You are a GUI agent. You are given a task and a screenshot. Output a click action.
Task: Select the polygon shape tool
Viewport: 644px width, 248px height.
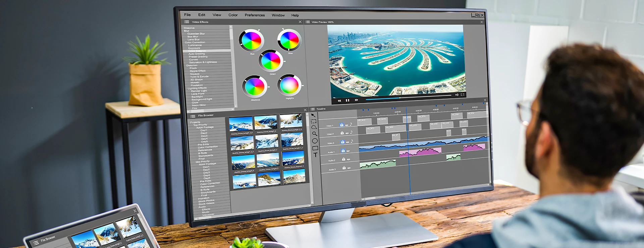[x=314, y=127]
